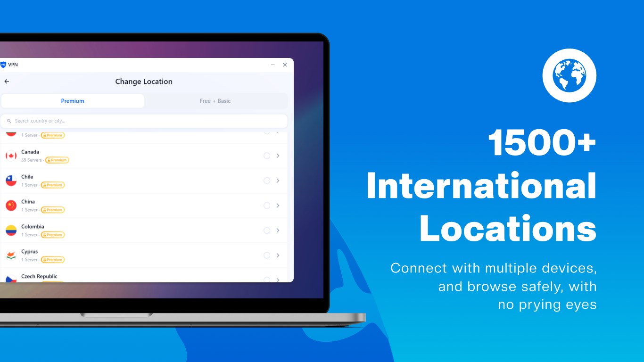Click the Premium badge under China
This screenshot has height=362, width=644.
53,210
